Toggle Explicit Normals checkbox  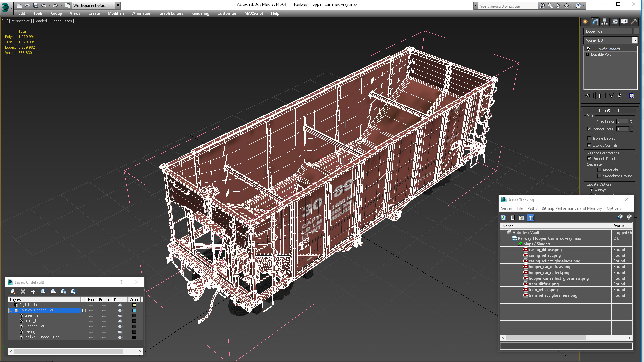(589, 145)
